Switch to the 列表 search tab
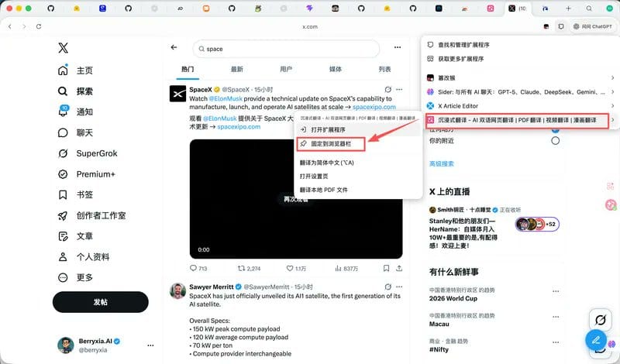The width and height of the screenshot is (620, 364). pos(384,69)
